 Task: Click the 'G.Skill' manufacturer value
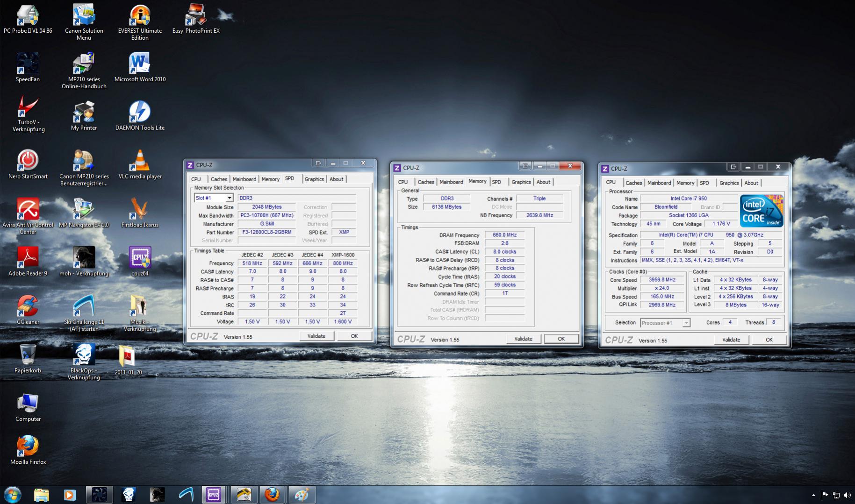[x=266, y=224]
